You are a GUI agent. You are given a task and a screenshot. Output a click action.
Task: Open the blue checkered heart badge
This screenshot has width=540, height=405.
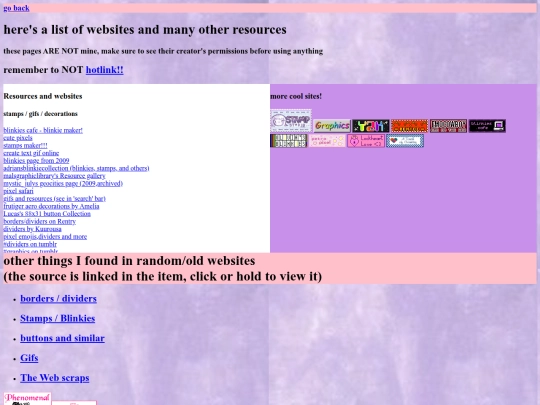(x=405, y=141)
